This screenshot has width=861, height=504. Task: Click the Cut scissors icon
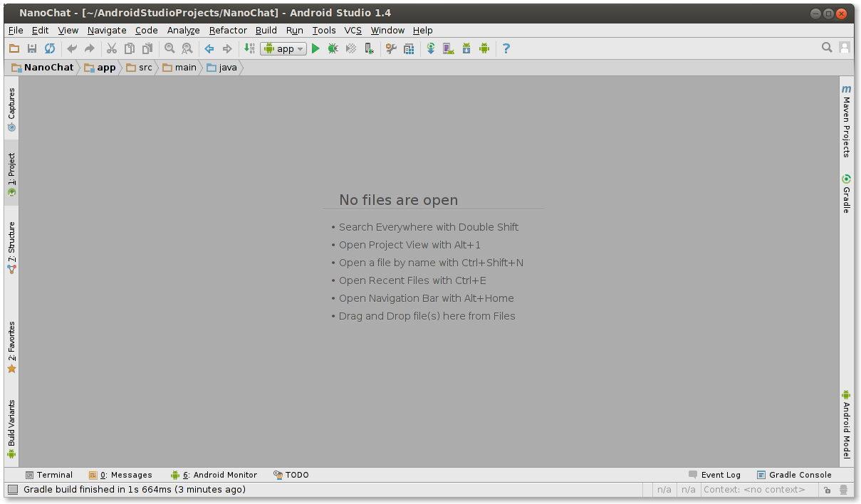tap(112, 48)
